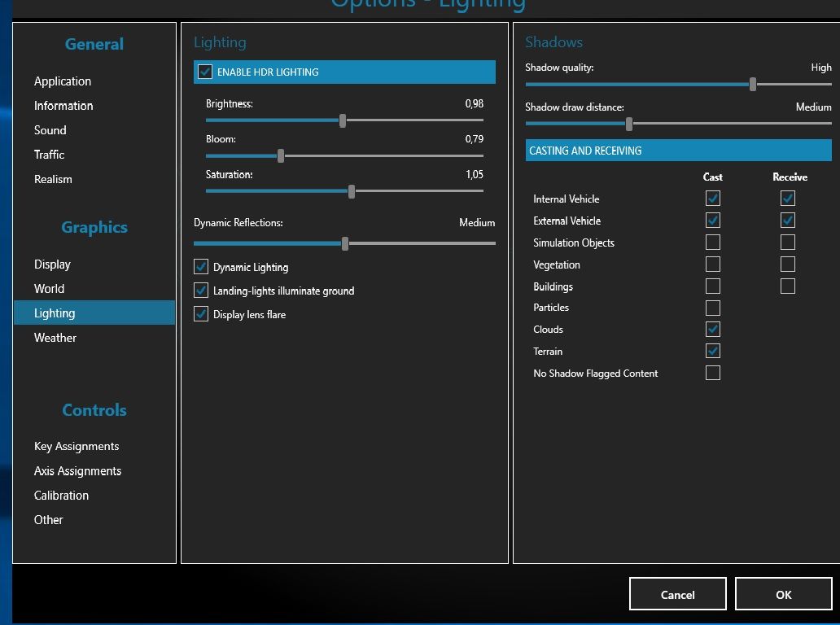840x625 pixels.
Task: Click the Bloom slider handle
Action: point(281,156)
